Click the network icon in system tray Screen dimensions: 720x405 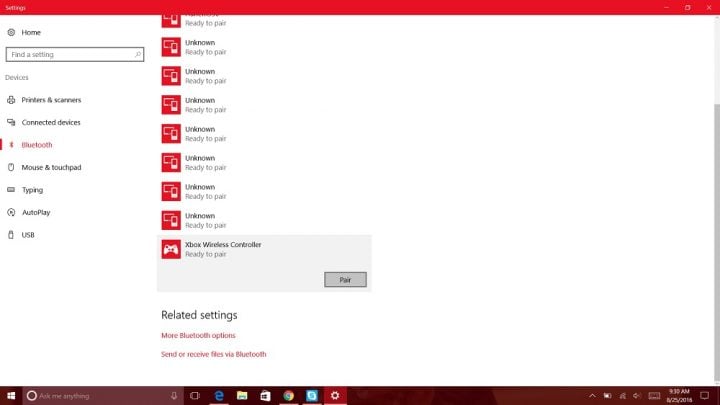623,396
